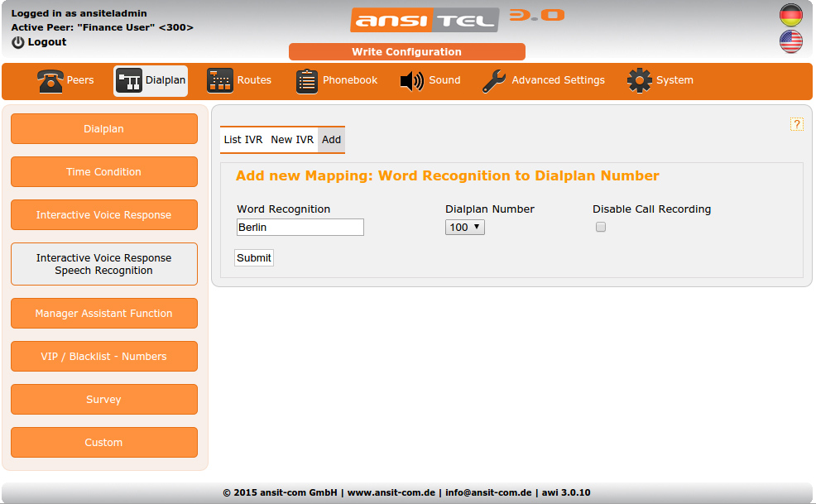Enable Disable Call Recording checkbox
The height and width of the screenshot is (504, 816).
point(600,227)
